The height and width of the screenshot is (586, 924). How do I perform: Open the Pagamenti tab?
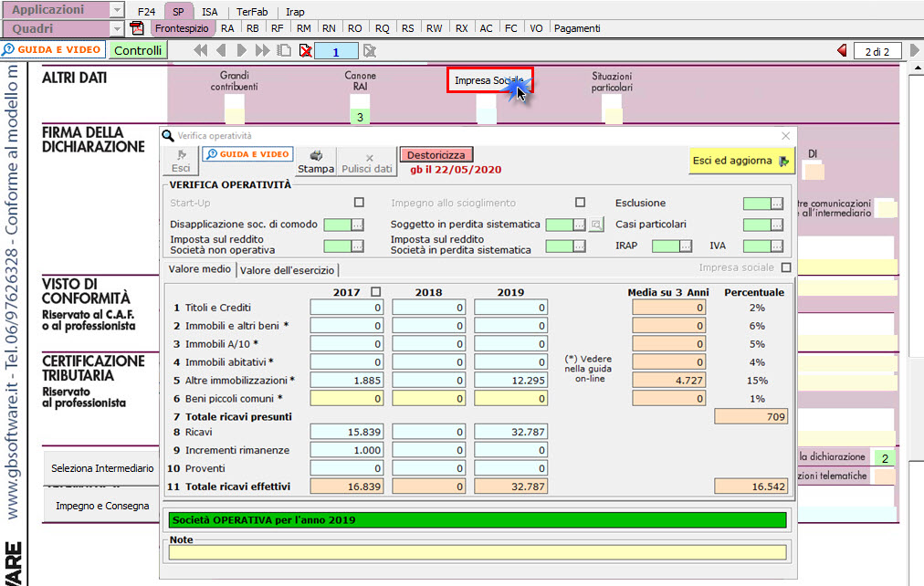577,28
